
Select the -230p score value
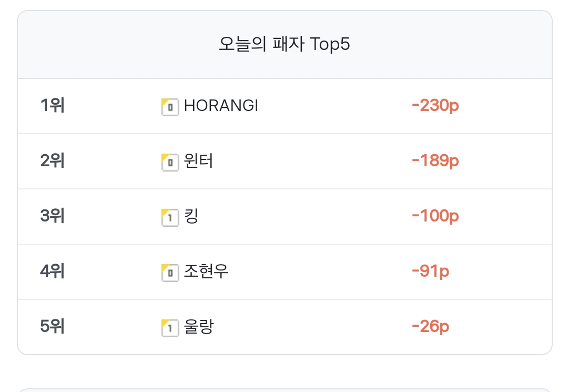435,105
